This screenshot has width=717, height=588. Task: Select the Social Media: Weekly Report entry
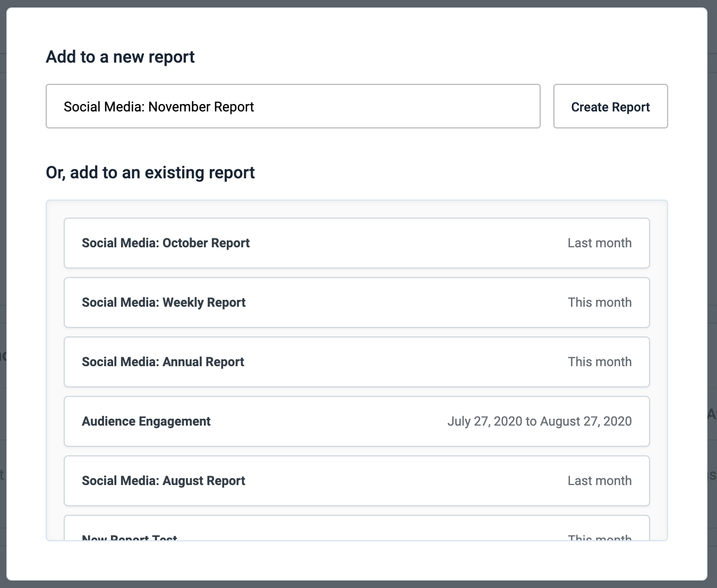(x=356, y=302)
